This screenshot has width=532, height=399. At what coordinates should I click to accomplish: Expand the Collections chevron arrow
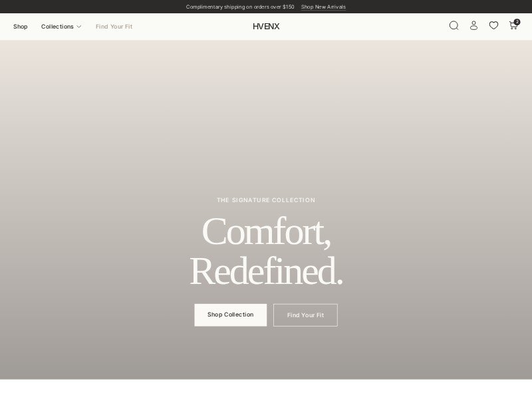tap(78, 27)
